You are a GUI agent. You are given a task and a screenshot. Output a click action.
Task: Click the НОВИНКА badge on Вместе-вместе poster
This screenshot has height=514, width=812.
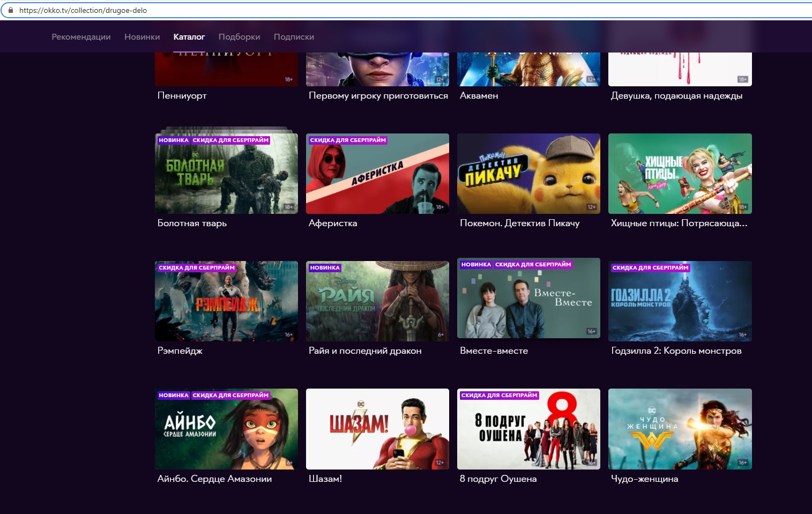point(476,264)
